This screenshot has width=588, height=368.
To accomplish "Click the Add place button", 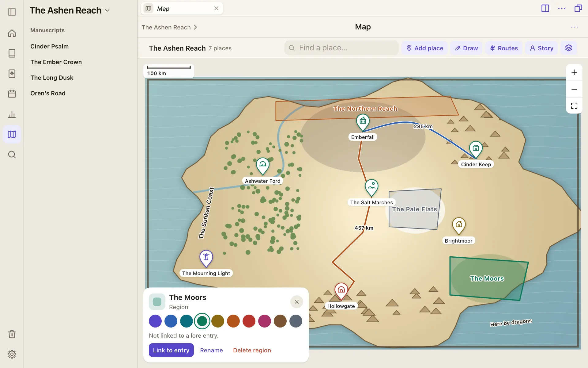I will (x=425, y=48).
